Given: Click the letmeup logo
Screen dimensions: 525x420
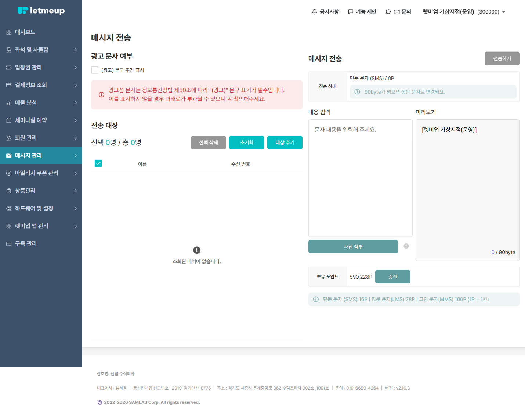Looking at the screenshot, I should 41,11.
